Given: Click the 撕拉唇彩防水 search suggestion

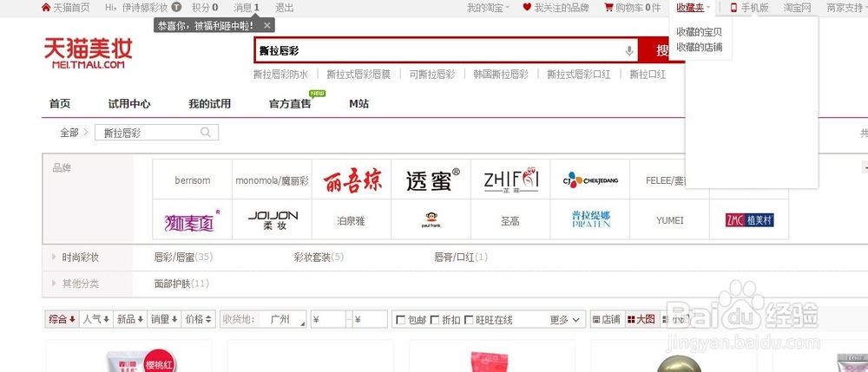Looking at the screenshot, I should (280, 74).
